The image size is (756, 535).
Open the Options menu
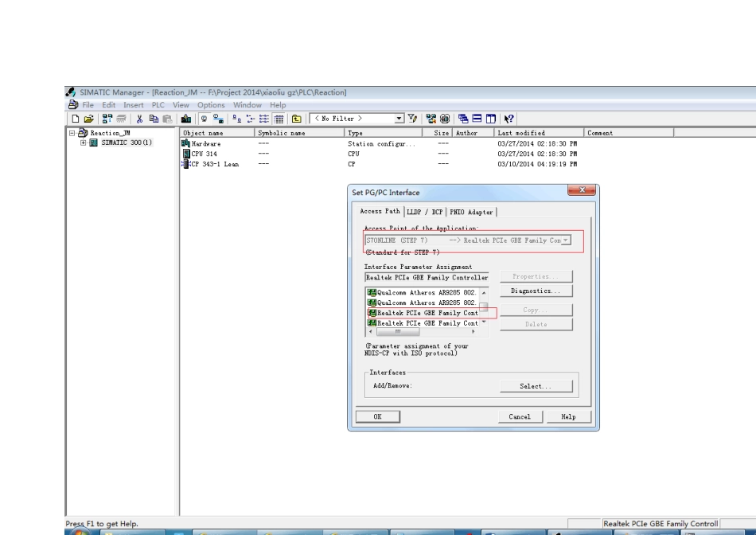(x=211, y=105)
